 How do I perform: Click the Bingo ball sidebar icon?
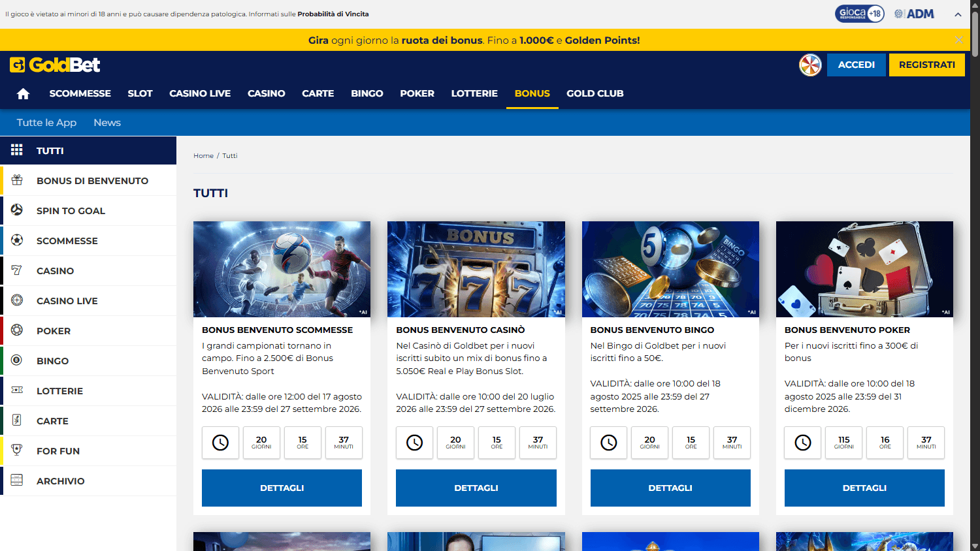point(17,360)
